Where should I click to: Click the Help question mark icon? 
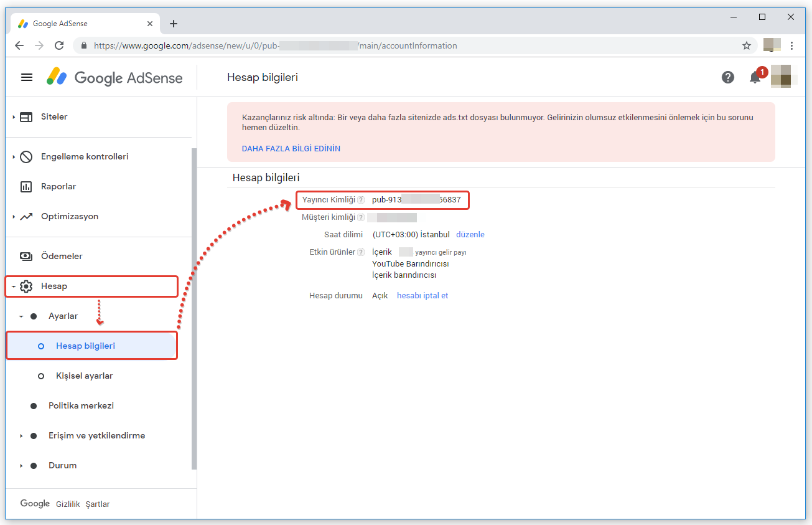tap(727, 77)
